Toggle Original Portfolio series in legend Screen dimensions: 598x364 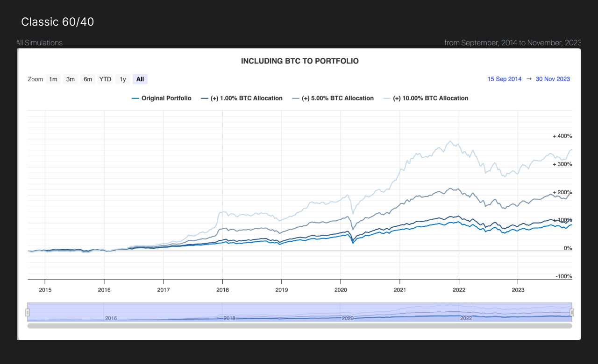(162, 98)
